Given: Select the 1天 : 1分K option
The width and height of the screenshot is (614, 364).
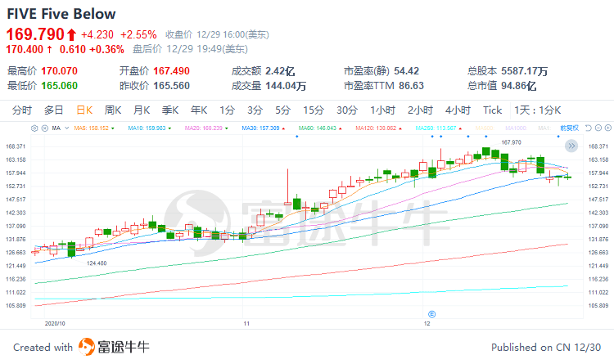Looking at the screenshot, I should point(537,110).
